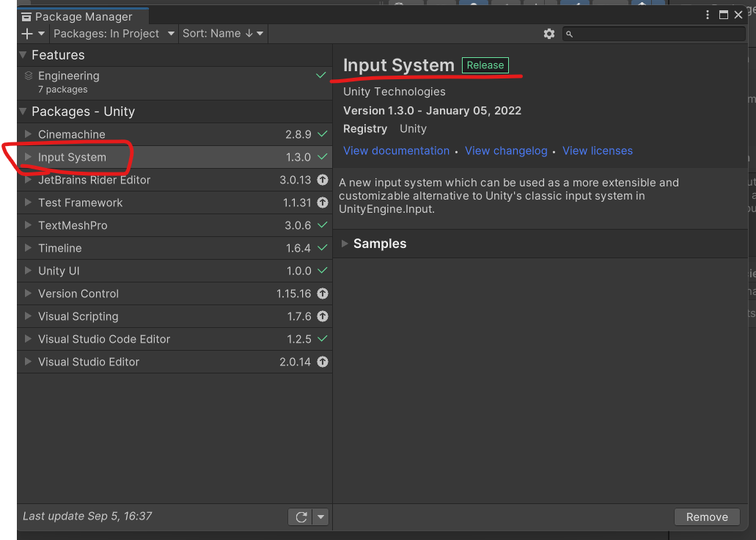Open Package Manager settings via the gear icon
Image resolution: width=756 pixels, height=540 pixels.
point(549,34)
